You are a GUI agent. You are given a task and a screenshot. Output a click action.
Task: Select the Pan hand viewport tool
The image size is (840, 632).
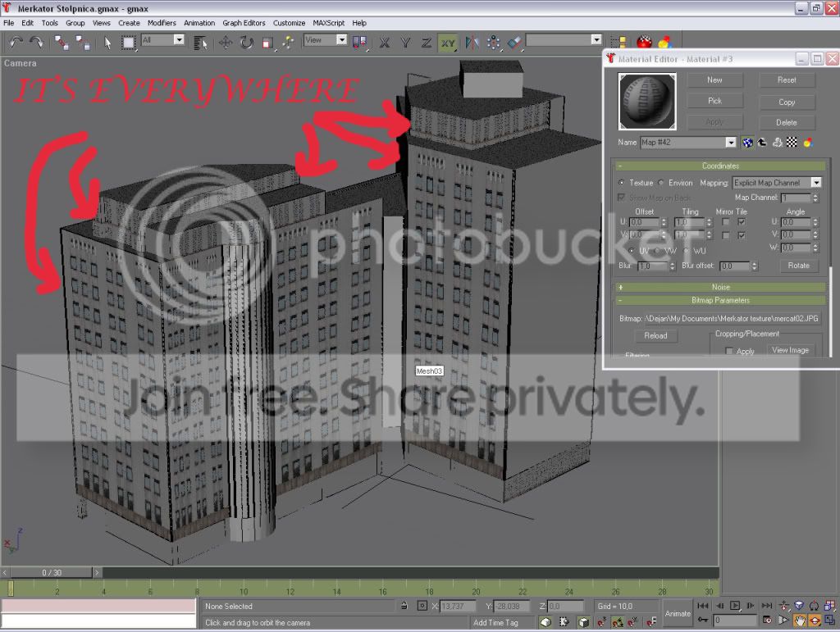coord(799,621)
